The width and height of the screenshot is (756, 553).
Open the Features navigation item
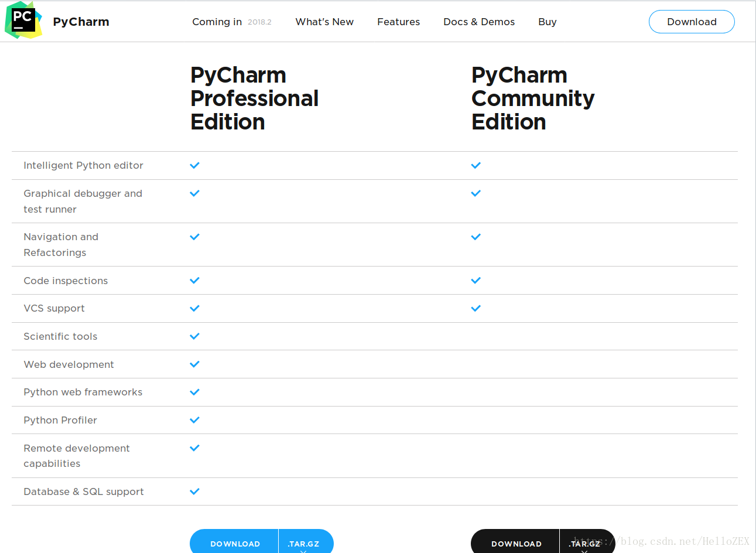coord(398,22)
